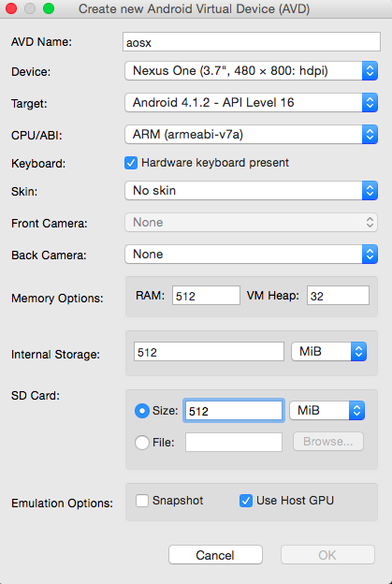Click the disabled Front Camera dropdown
The height and width of the screenshot is (584, 392).
point(252,223)
